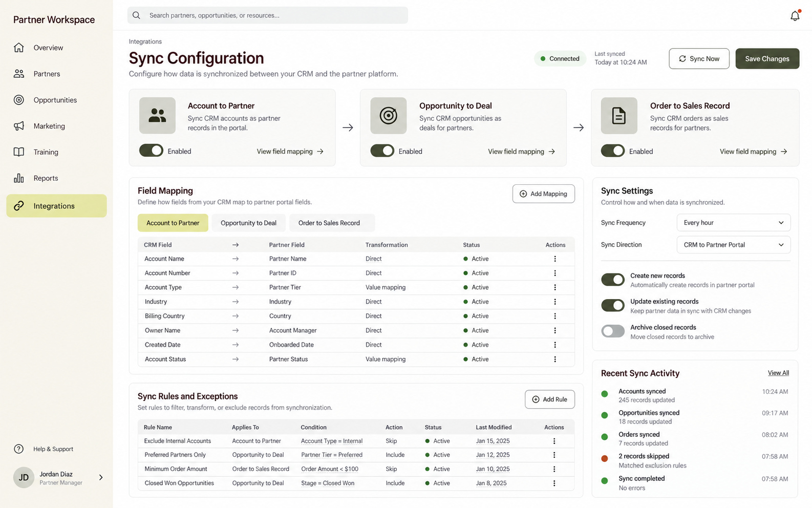The width and height of the screenshot is (812, 508).
Task: Click the Overview home icon
Action: (19, 48)
